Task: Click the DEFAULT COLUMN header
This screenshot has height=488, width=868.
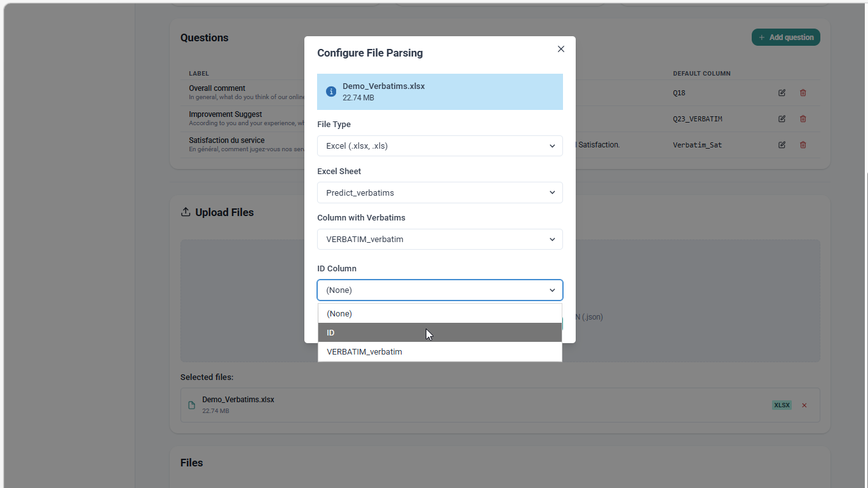Action: point(702,74)
